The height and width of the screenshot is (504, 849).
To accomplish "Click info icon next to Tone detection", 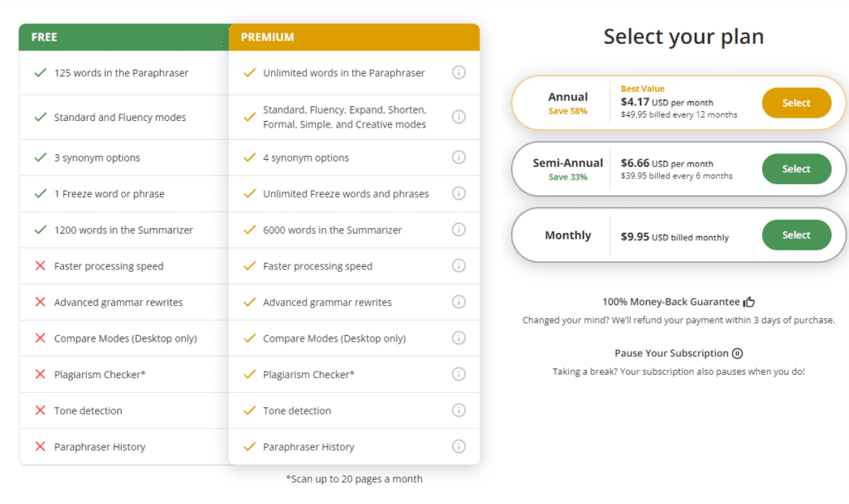I will point(458,410).
